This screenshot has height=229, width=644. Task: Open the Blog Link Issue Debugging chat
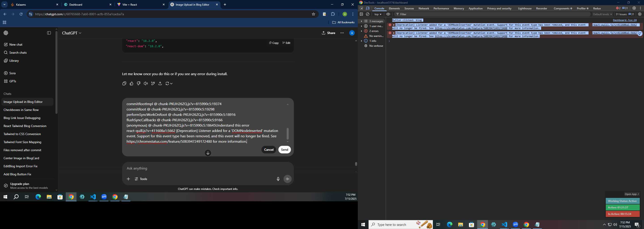point(27,118)
